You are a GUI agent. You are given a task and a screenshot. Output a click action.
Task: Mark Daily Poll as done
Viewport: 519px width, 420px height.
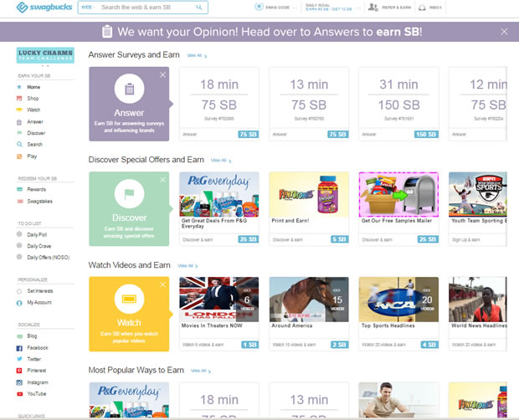[x=19, y=234]
